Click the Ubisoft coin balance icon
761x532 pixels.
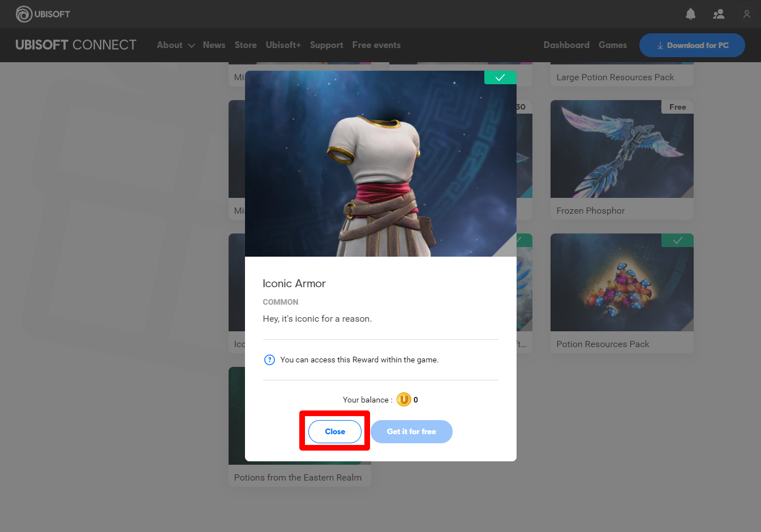coord(403,400)
